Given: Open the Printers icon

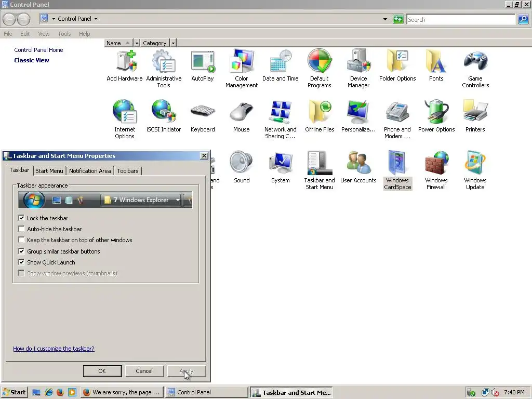Looking at the screenshot, I should [475, 116].
